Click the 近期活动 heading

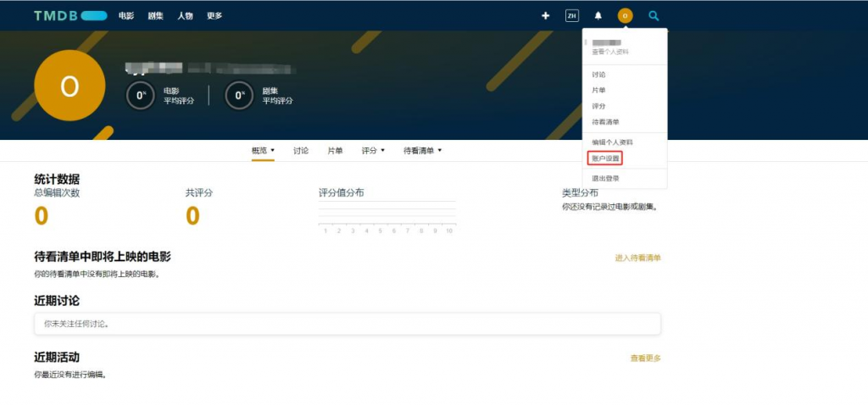tap(57, 357)
